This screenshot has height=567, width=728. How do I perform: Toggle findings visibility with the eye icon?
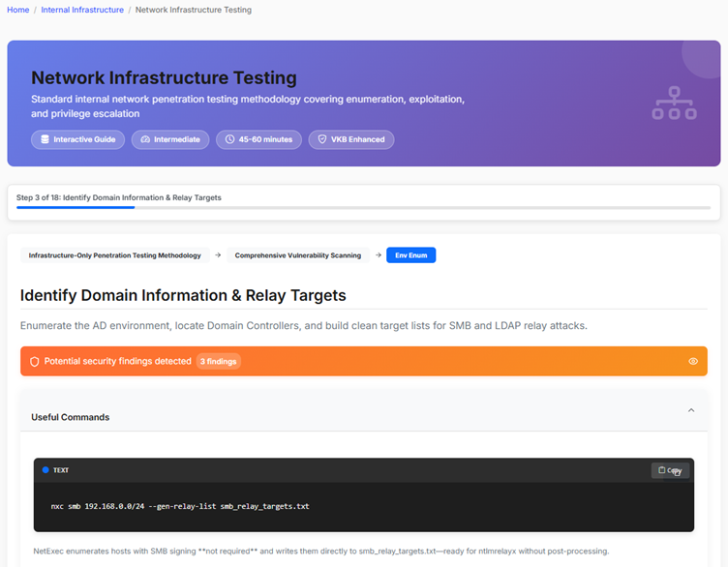(692, 361)
